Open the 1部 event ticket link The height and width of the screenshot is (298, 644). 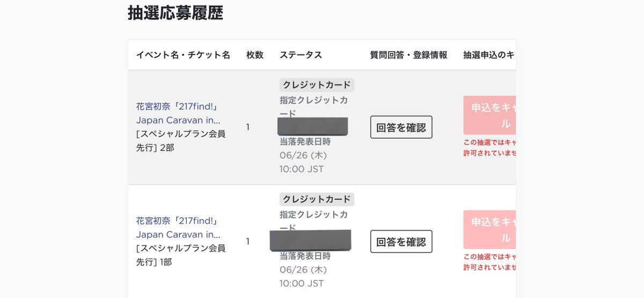(178, 228)
